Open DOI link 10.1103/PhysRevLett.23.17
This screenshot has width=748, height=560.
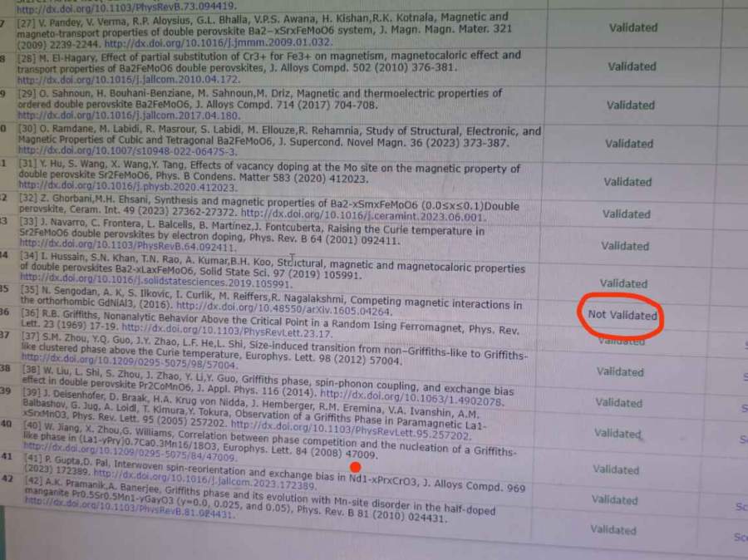point(227,331)
